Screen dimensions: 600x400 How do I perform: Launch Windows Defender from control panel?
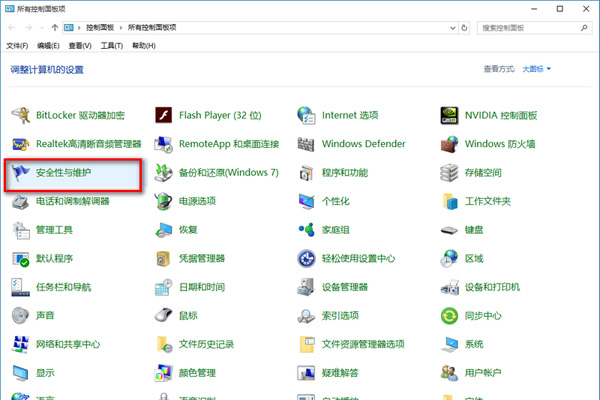pyautogui.click(x=363, y=144)
